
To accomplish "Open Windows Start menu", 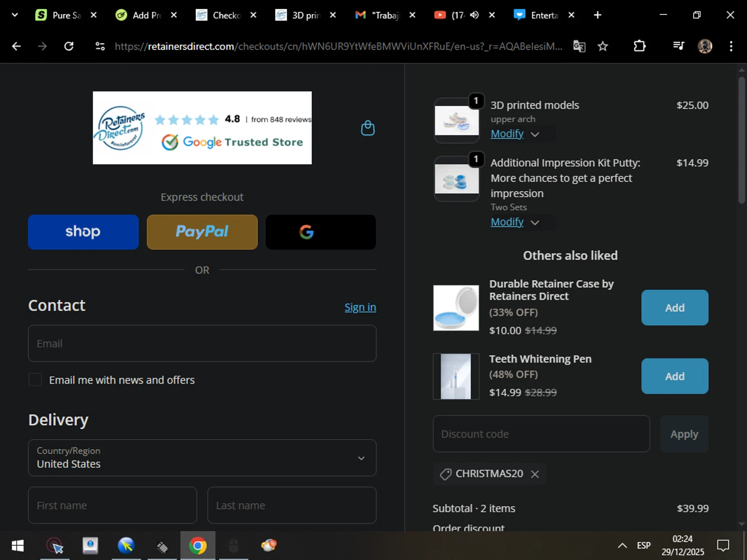I will pos(17,546).
